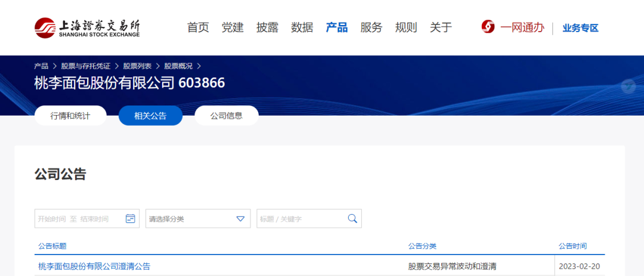Open 桃李面包股份有限公司澄清公告 announcement

point(94,266)
